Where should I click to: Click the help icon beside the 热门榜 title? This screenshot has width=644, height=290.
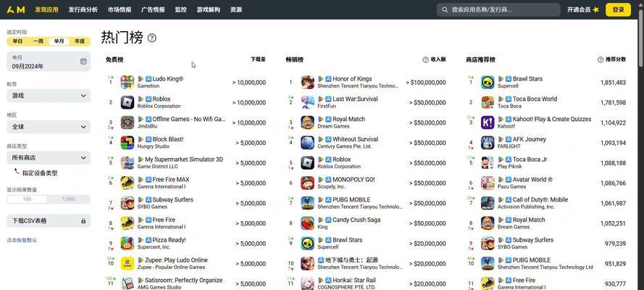pyautogui.click(x=152, y=38)
